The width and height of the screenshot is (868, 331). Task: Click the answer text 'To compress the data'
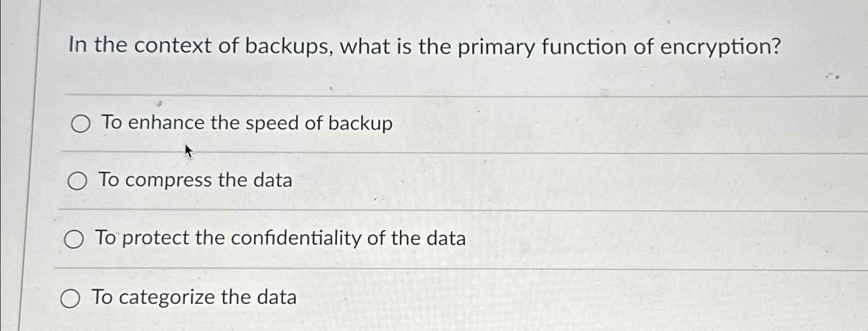(x=196, y=180)
